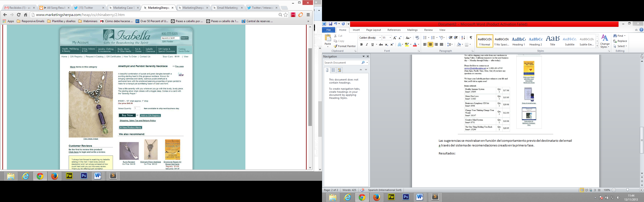This screenshot has height=202, width=644.
Task: Toggle Underline formatting in Word
Action: coord(372,44)
